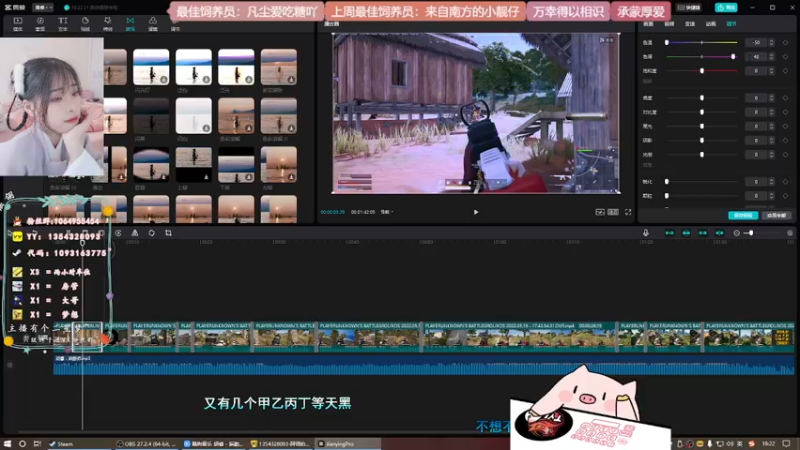
Task: Toggle keyframe diamond for color temperature row
Action: tap(785, 43)
